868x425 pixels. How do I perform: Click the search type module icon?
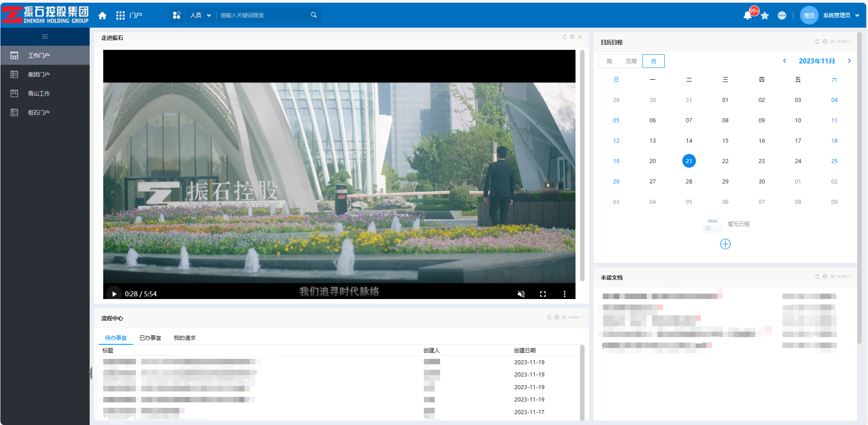177,15
